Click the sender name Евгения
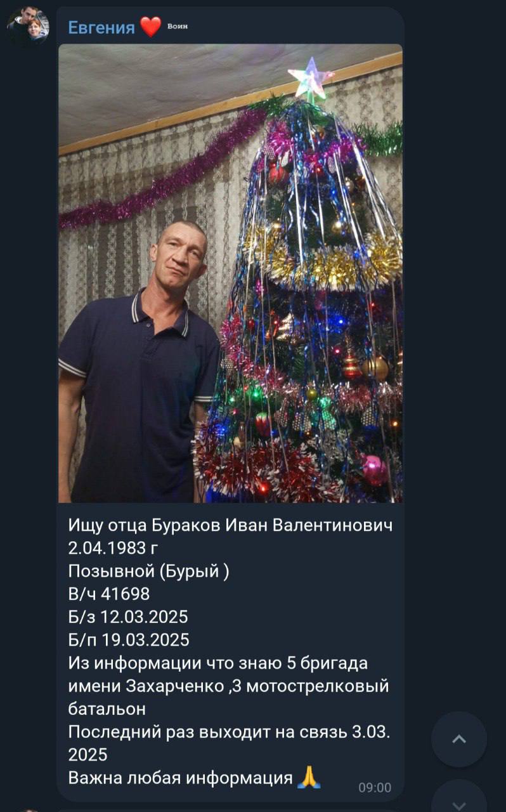The width and height of the screenshot is (506, 812). coord(101,27)
